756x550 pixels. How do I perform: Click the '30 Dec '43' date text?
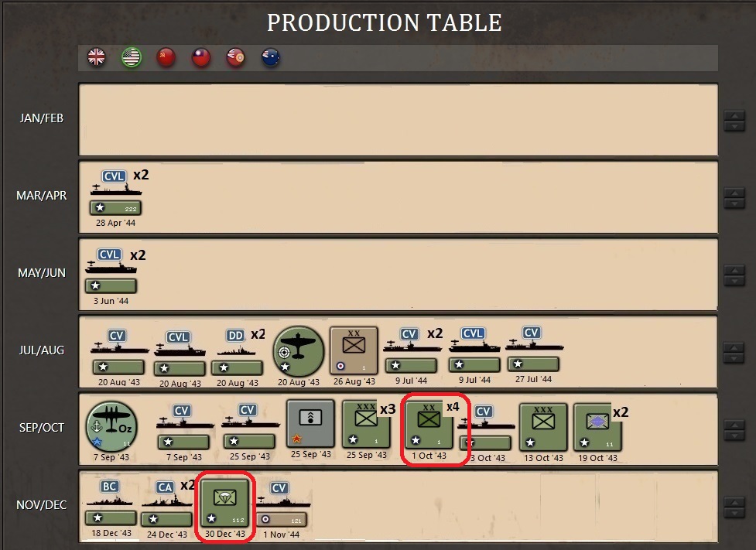pyautogui.click(x=225, y=534)
